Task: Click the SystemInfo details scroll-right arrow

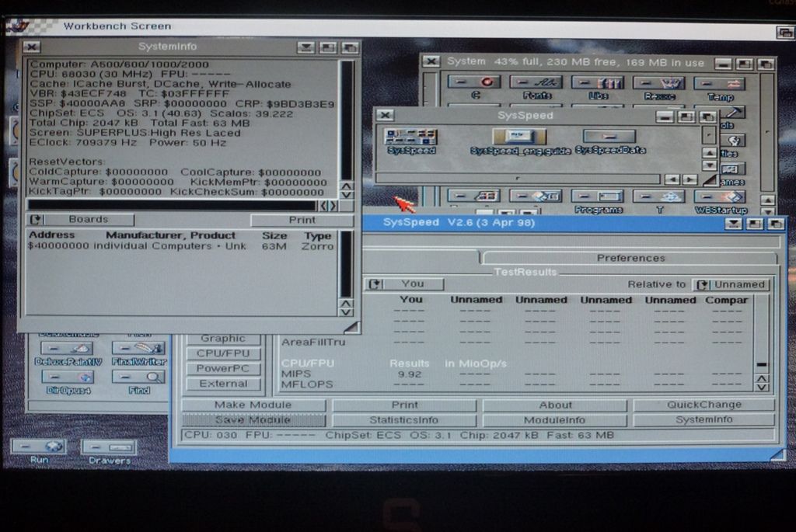Action: point(333,206)
